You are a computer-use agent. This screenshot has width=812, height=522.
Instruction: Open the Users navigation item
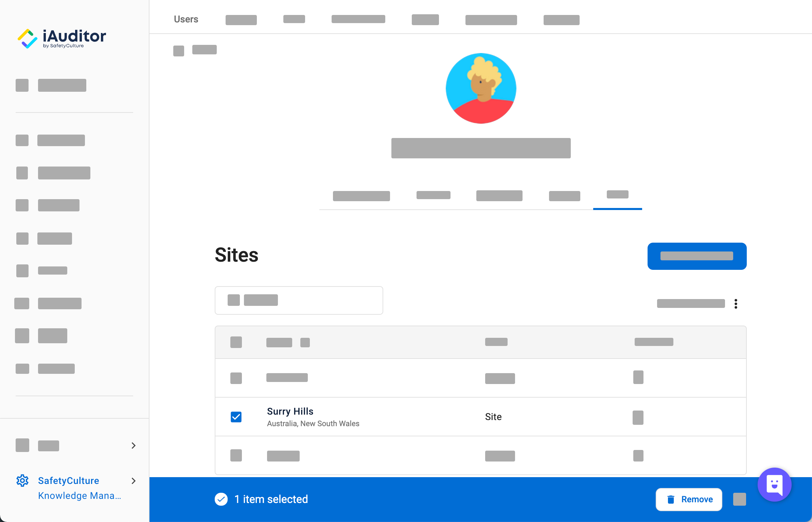[x=186, y=19]
